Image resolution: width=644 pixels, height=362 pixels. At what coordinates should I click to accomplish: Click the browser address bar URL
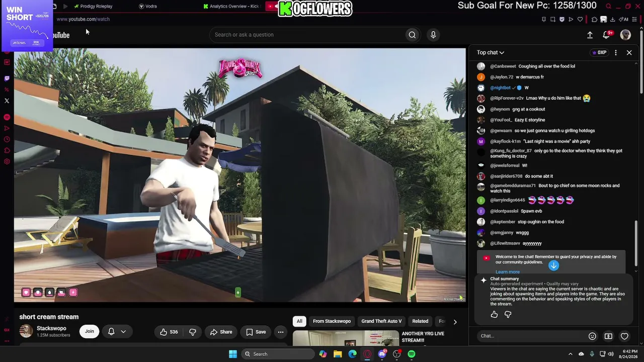coord(83,19)
